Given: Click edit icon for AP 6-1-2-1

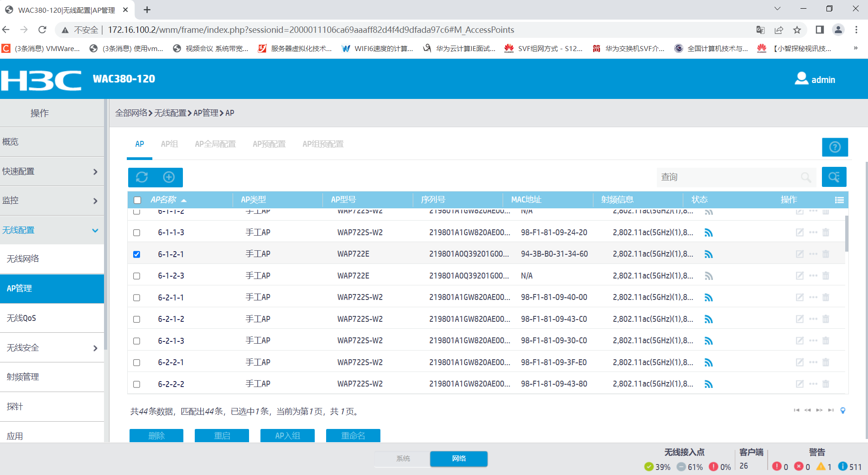Looking at the screenshot, I should tap(800, 254).
